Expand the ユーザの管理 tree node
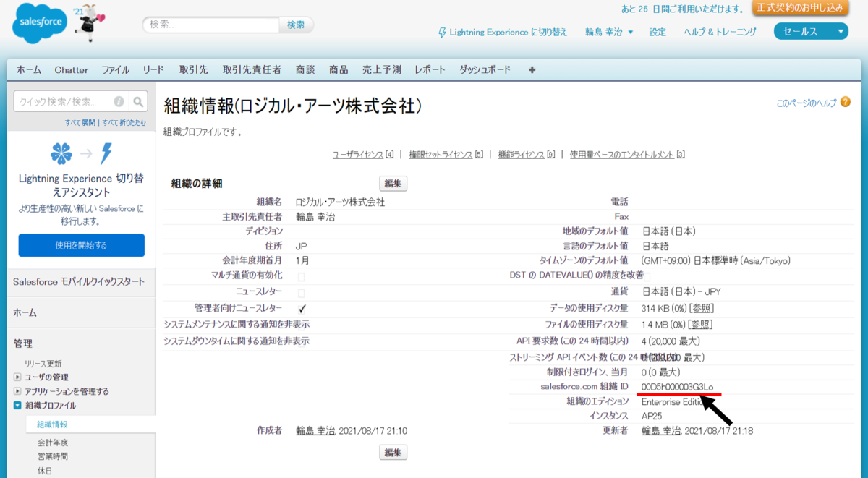The image size is (868, 478). point(17,377)
